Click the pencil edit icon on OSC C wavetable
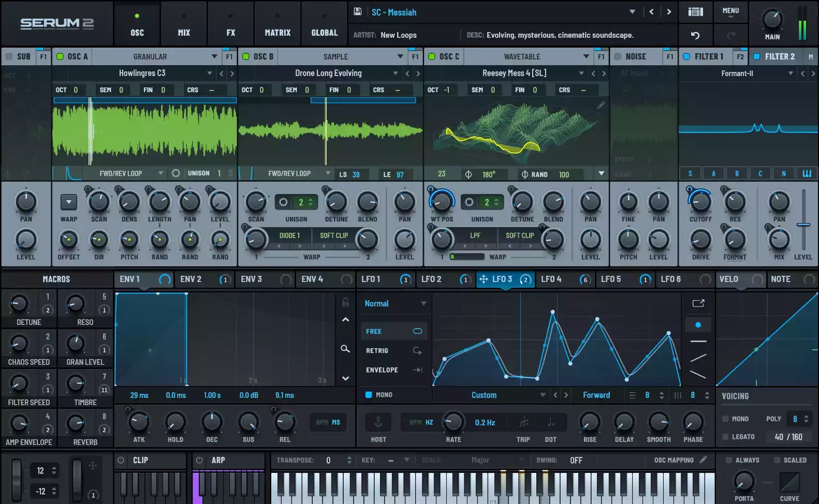The width and height of the screenshot is (819, 504). coord(601,105)
